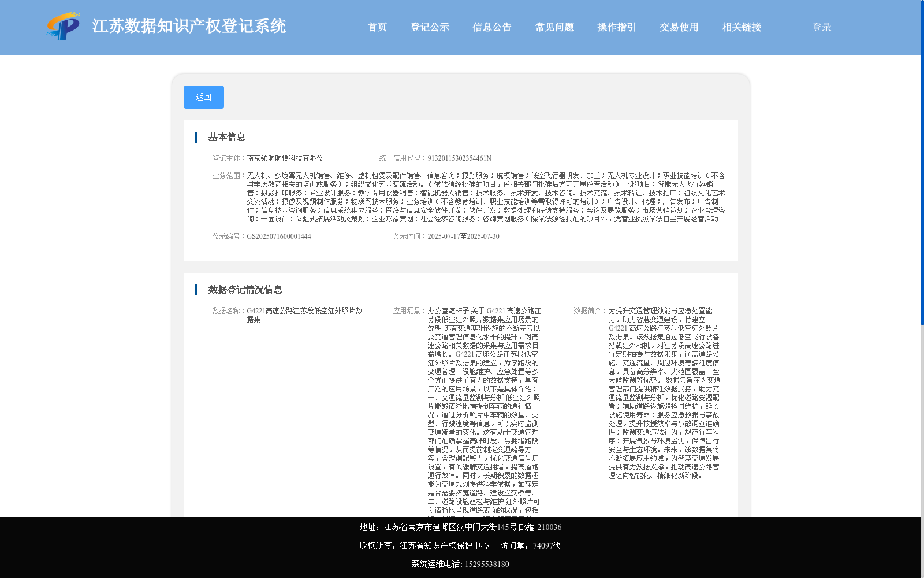Click the 基本信息 section heading
This screenshot has width=924, height=578.
(x=227, y=137)
